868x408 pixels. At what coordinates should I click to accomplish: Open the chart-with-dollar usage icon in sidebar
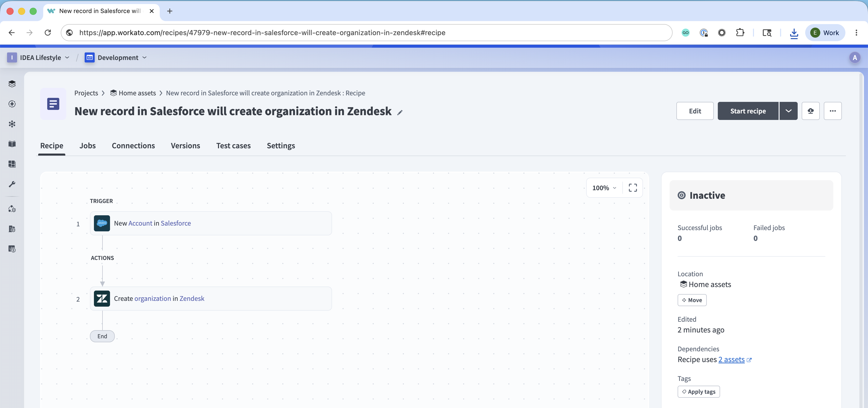[x=12, y=249]
